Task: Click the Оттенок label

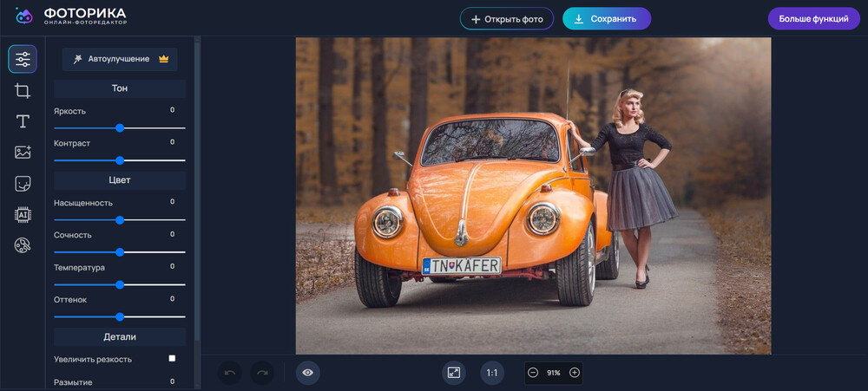Action: click(70, 300)
